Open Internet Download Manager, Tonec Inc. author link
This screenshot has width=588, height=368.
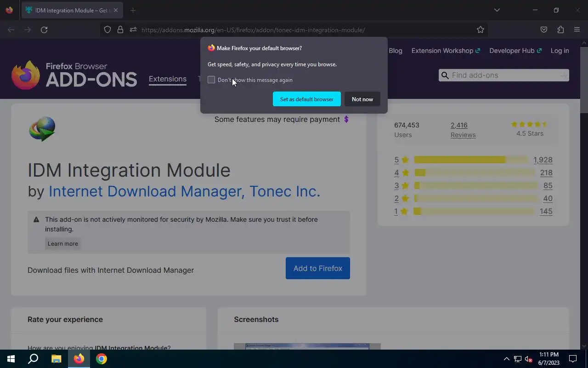coord(184,191)
